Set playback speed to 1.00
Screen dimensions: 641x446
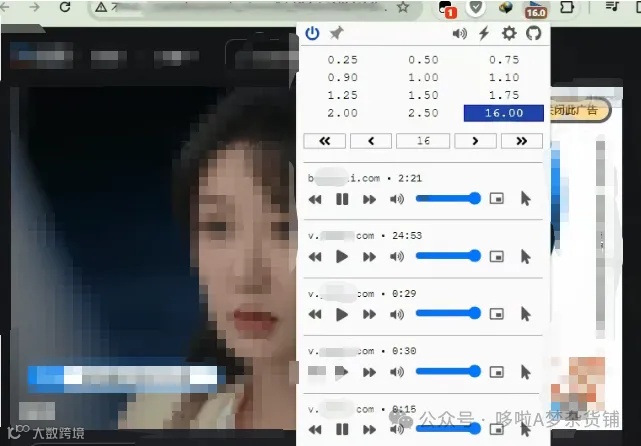click(423, 77)
